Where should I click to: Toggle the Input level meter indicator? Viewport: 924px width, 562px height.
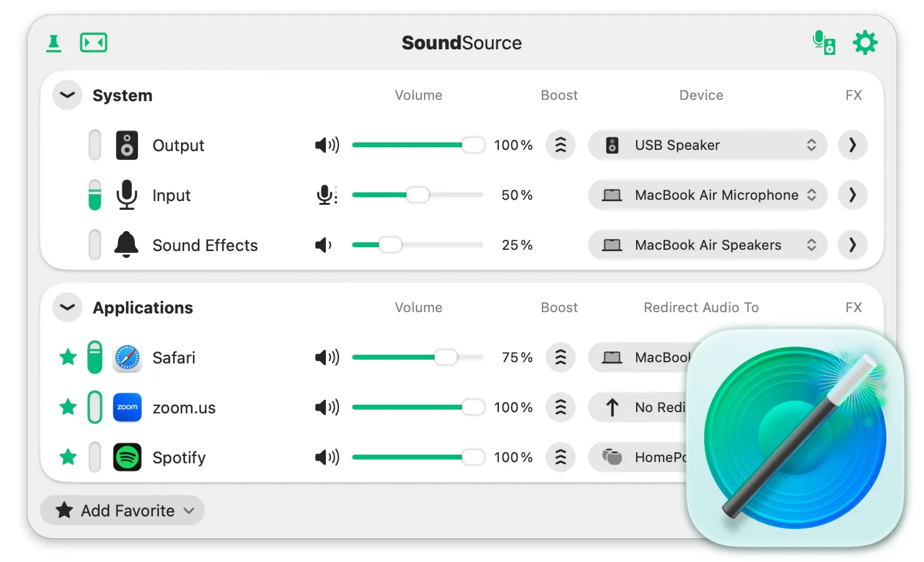click(x=95, y=195)
